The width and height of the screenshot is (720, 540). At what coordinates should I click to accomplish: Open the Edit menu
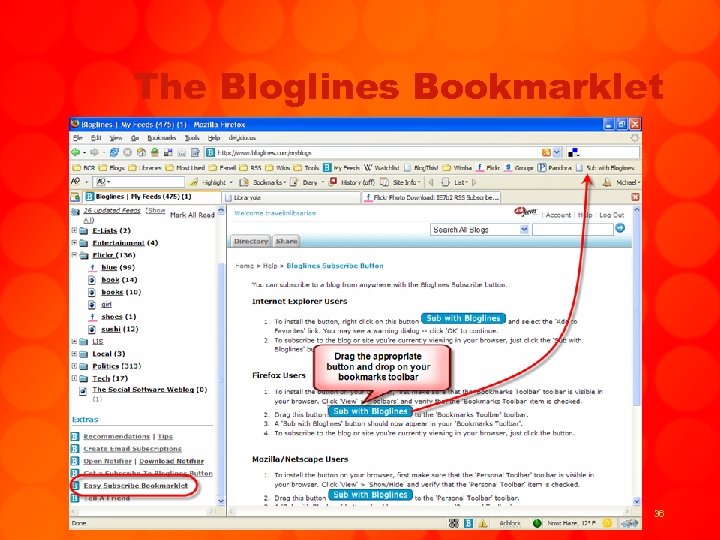(x=96, y=138)
